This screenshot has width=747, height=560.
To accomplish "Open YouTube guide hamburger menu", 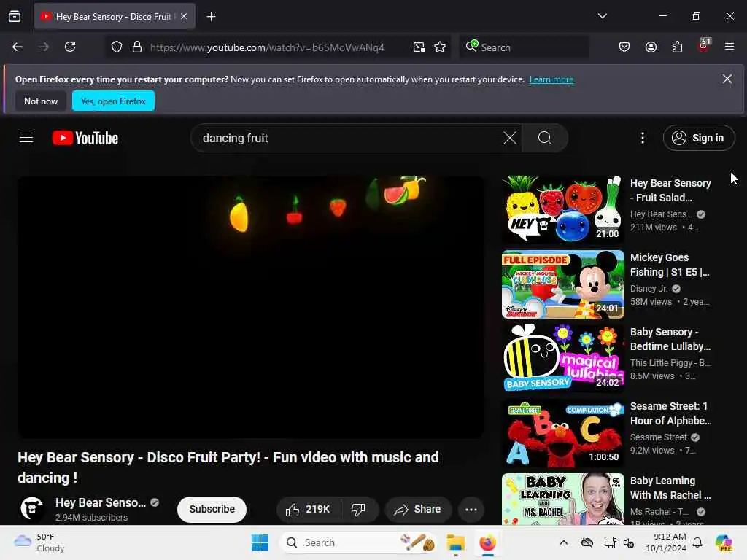I will tap(26, 138).
